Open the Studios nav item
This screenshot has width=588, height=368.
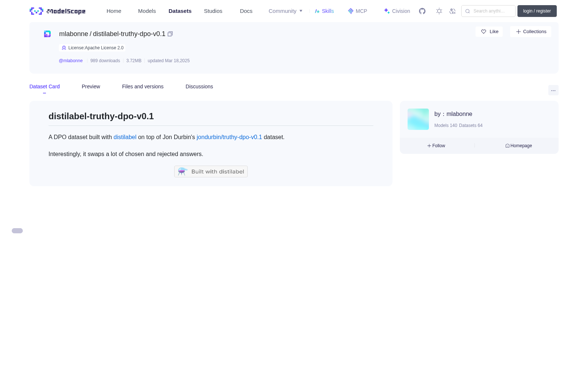[x=213, y=11]
